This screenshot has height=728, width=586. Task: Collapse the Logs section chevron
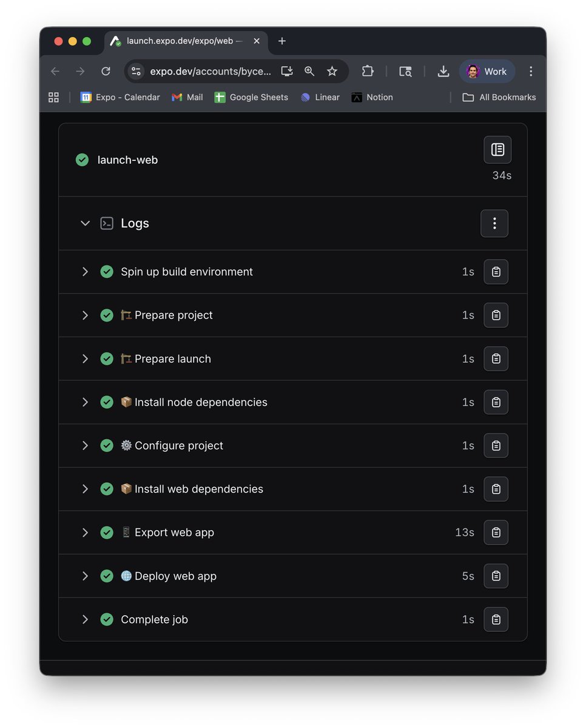pos(85,223)
